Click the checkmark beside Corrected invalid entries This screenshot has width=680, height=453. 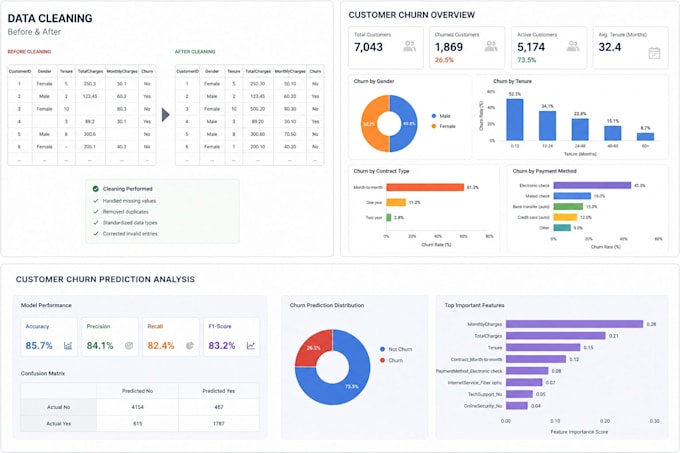(96, 233)
